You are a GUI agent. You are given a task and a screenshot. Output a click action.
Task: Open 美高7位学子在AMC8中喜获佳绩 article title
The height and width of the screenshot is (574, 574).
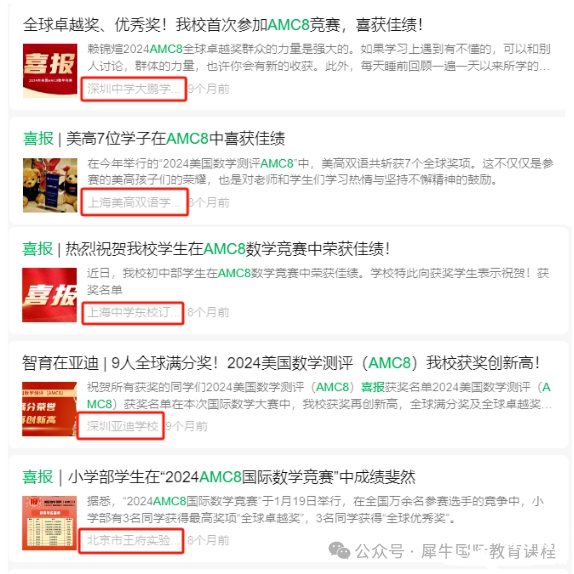coord(154,139)
